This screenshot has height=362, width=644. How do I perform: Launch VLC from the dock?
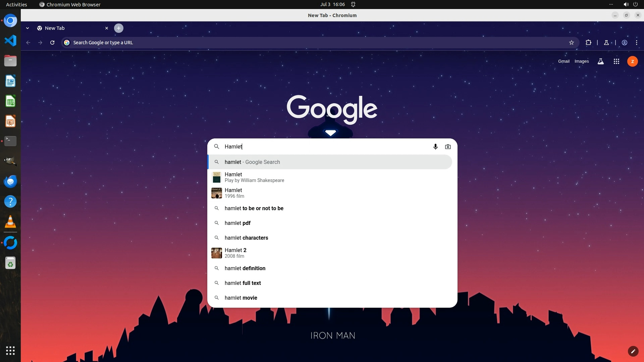pyautogui.click(x=10, y=222)
